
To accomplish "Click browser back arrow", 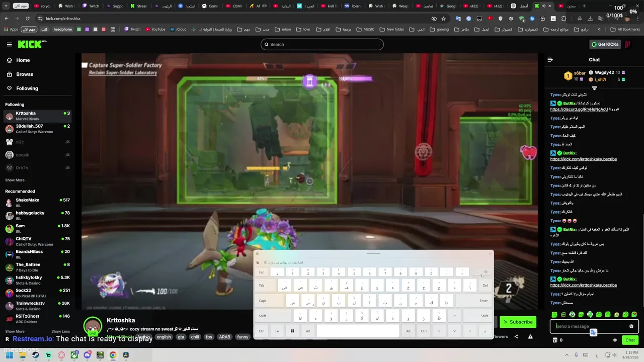I will pos(6,19).
